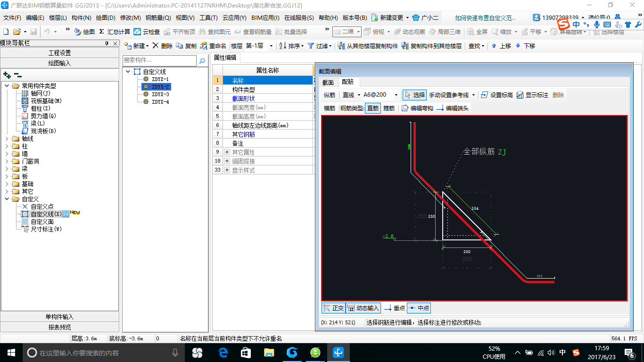
Task: Enable 动态输入 dynamic input
Action: (x=363, y=308)
